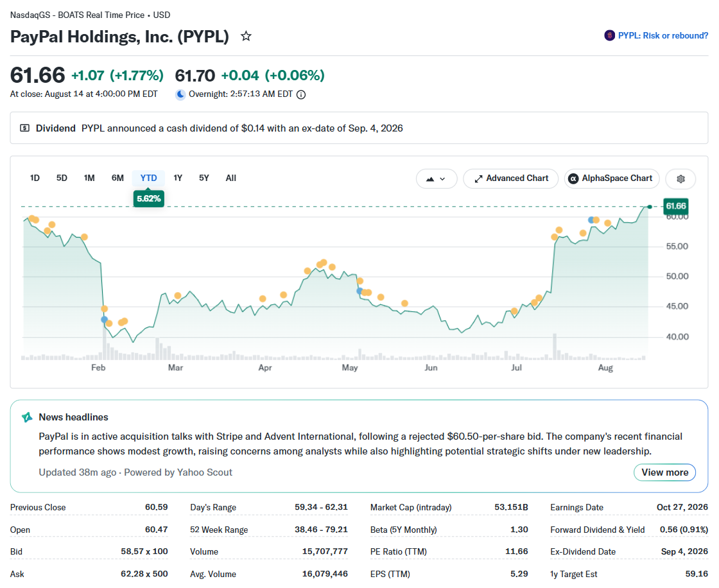Click Earnings Date Oct 27, 2026
Image resolution: width=719 pixels, height=588 pixels.
(x=682, y=507)
